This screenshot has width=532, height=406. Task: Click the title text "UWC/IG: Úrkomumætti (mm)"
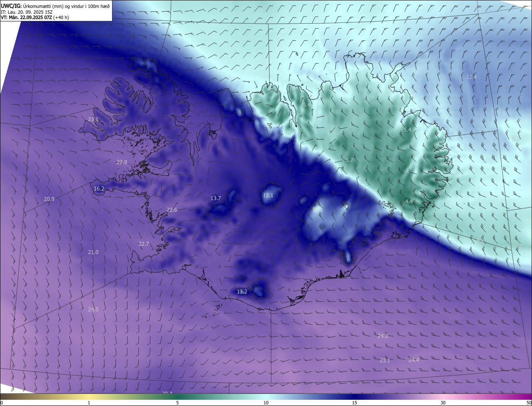coord(32,6)
